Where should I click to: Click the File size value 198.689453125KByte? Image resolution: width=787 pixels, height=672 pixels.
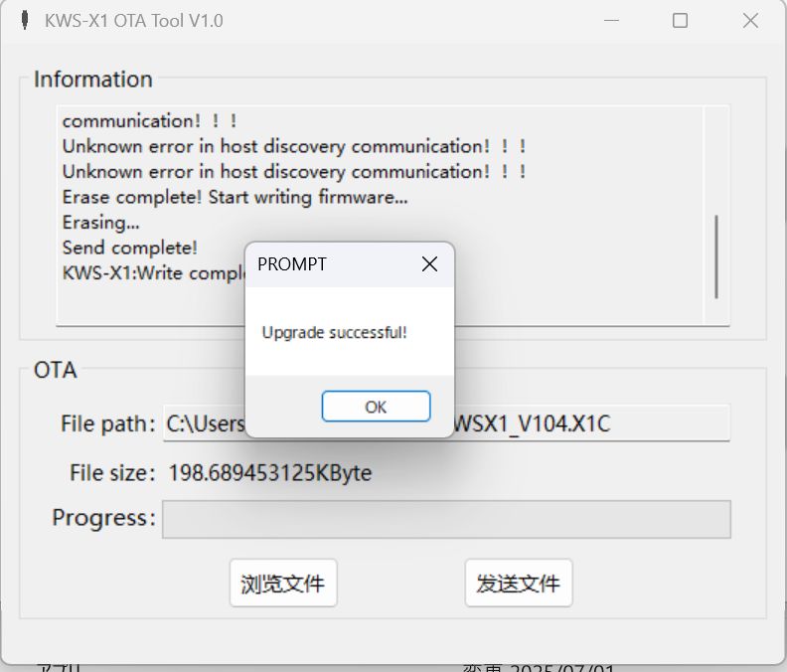[269, 472]
